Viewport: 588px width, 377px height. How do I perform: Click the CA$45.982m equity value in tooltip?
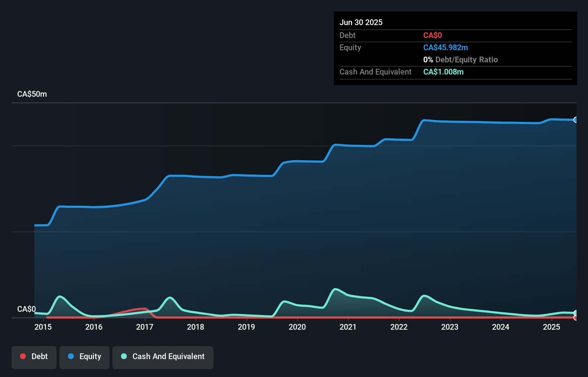click(445, 48)
